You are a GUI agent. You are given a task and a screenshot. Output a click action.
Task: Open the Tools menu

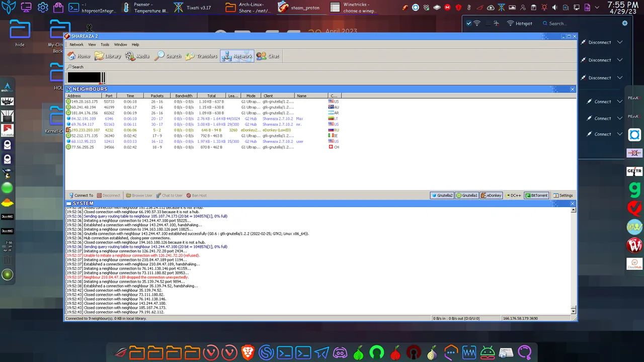[x=105, y=45]
